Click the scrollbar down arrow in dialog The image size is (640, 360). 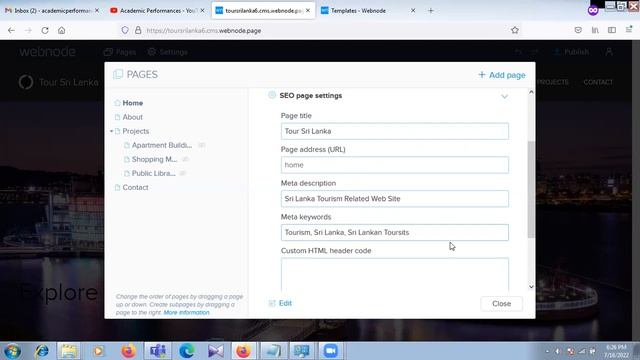[531, 287]
